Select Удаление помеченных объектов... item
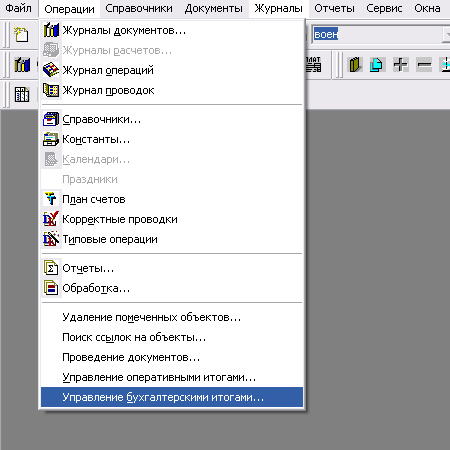This screenshot has width=450, height=450. [172, 317]
